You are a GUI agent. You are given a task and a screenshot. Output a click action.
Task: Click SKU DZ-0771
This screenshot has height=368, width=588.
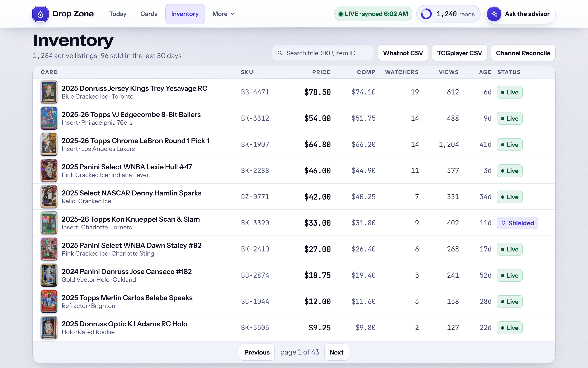coord(255,197)
